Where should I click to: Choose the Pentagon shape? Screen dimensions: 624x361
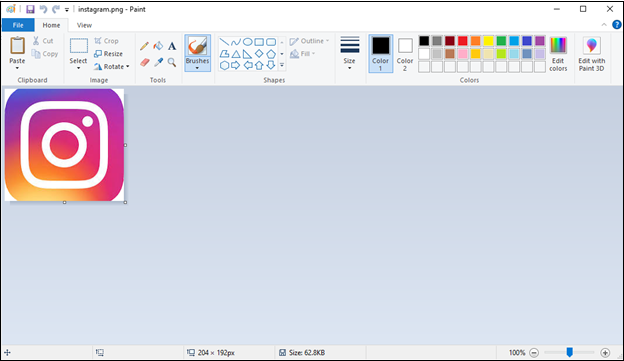271,54
